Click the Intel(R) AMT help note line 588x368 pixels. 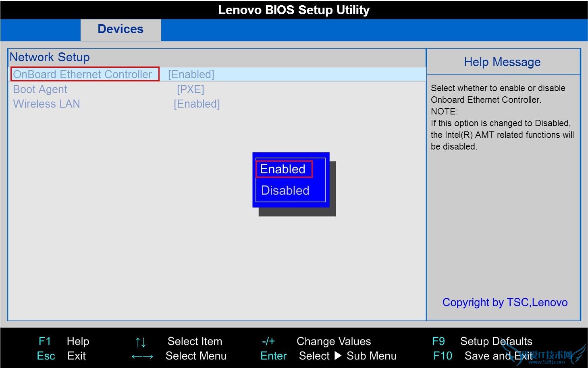(502, 135)
